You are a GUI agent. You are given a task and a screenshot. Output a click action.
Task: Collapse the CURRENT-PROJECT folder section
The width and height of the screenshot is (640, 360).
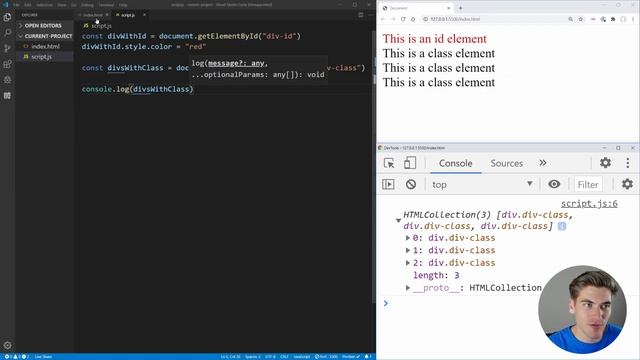pyautogui.click(x=44, y=36)
